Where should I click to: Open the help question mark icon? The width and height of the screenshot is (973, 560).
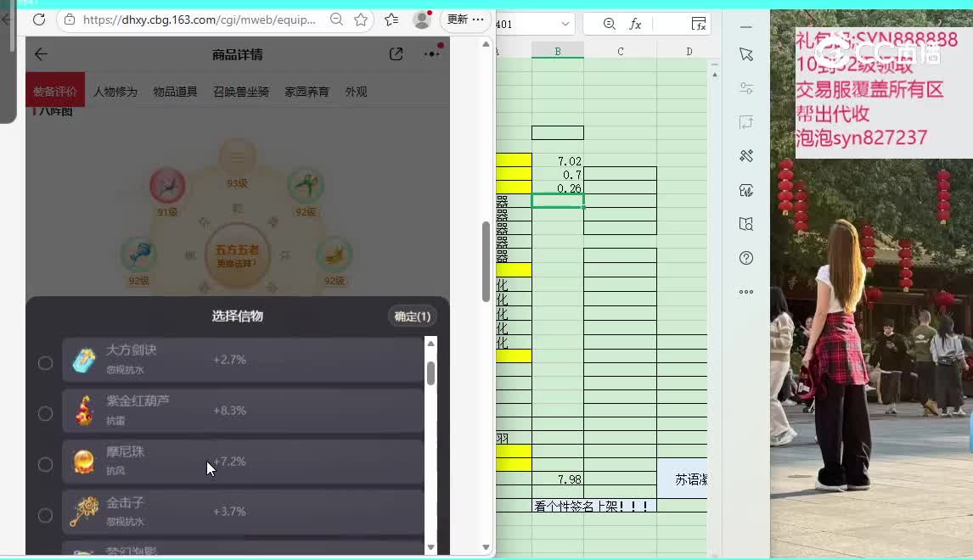pyautogui.click(x=746, y=258)
